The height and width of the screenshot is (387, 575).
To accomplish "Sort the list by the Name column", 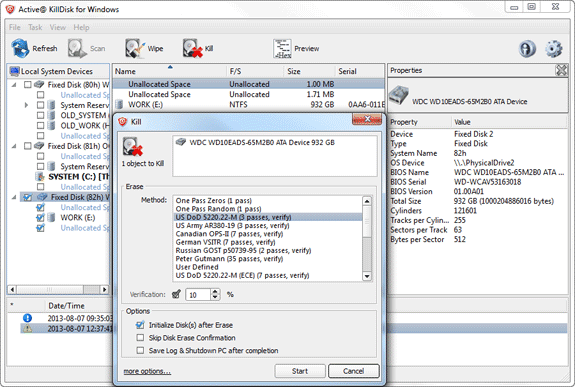I will pyautogui.click(x=169, y=71).
